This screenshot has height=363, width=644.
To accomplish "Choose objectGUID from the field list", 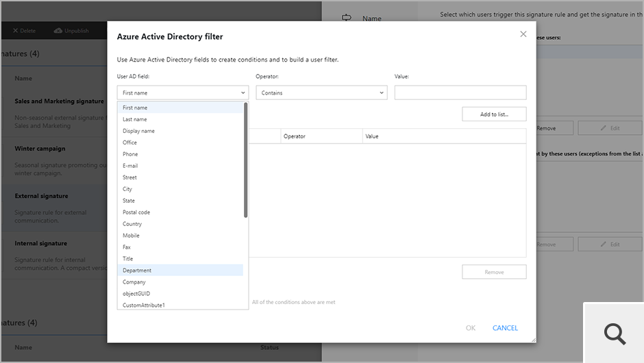I will click(180, 294).
